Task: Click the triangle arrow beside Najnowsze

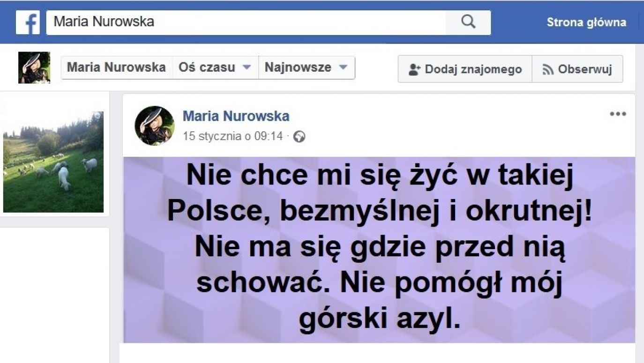Action: (343, 67)
